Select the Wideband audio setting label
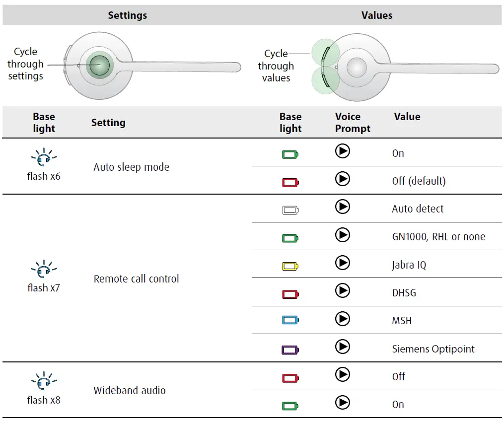Image resolution: width=504 pixels, height=422 pixels. 129,390
